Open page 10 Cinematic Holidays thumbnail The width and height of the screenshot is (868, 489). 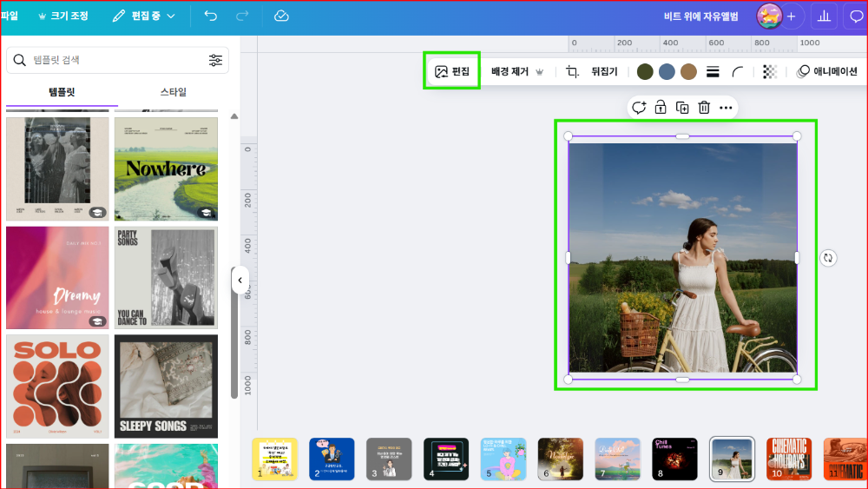(x=789, y=459)
